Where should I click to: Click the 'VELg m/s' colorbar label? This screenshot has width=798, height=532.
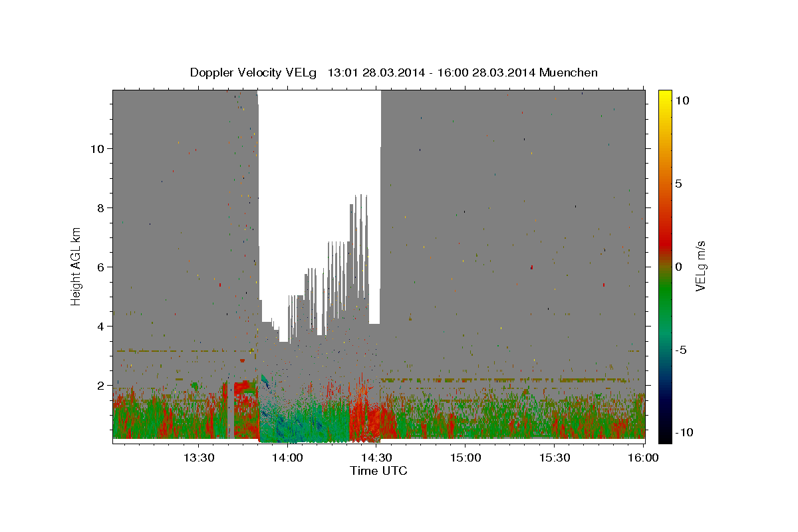click(700, 266)
